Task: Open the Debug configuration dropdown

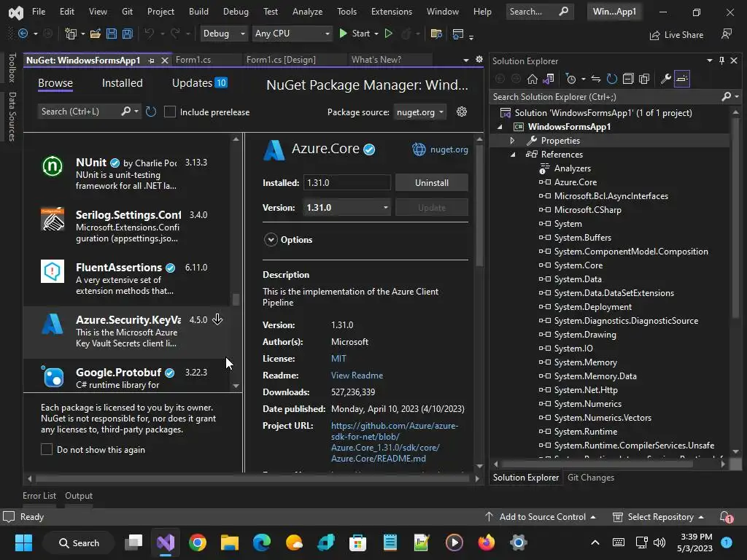Action: point(224,34)
